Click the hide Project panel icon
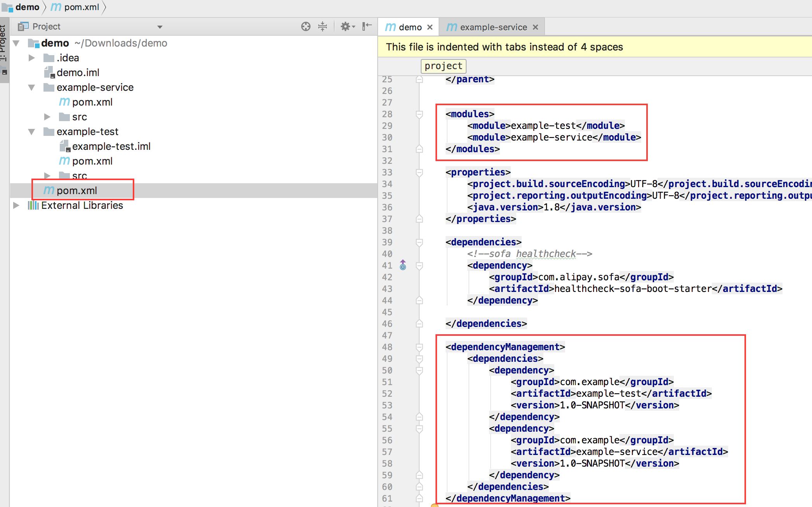Screen dimensions: 812x507 click(x=367, y=26)
